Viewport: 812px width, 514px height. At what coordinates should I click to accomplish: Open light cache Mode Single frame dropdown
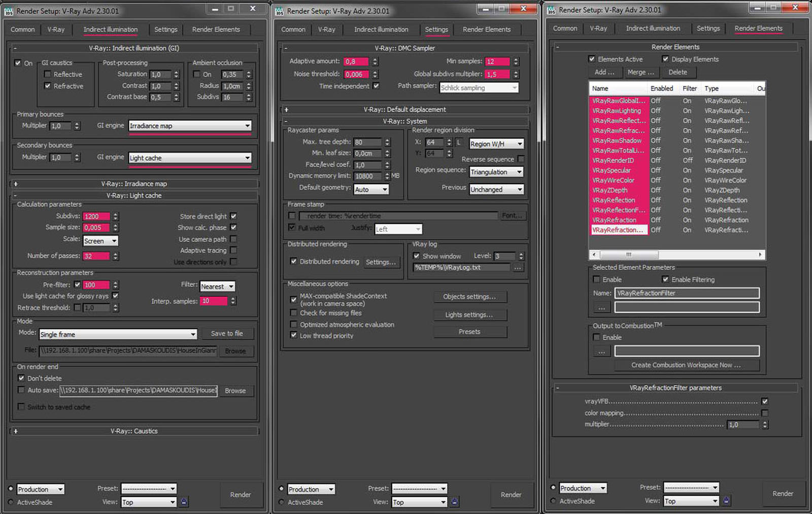pyautogui.click(x=118, y=334)
